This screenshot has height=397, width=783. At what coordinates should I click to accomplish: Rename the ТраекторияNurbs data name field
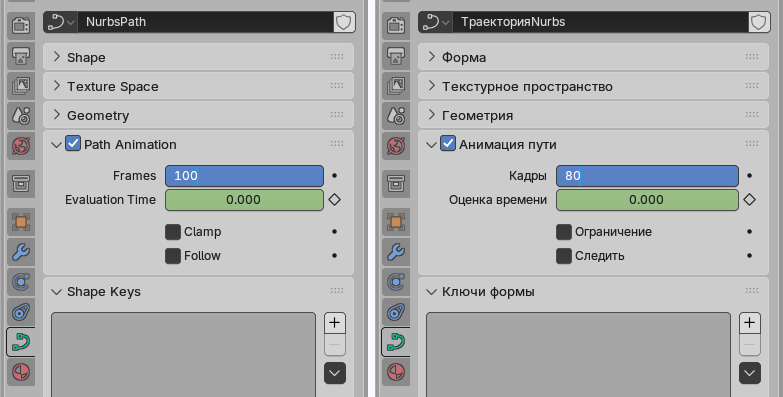pos(601,22)
